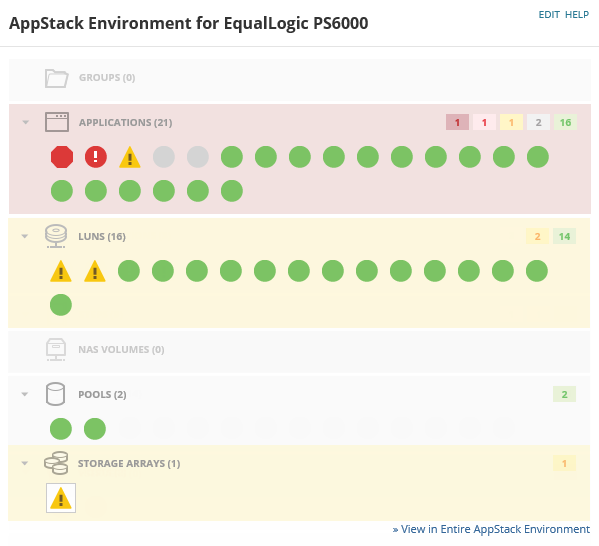Select the second green Pools circle

[95, 429]
